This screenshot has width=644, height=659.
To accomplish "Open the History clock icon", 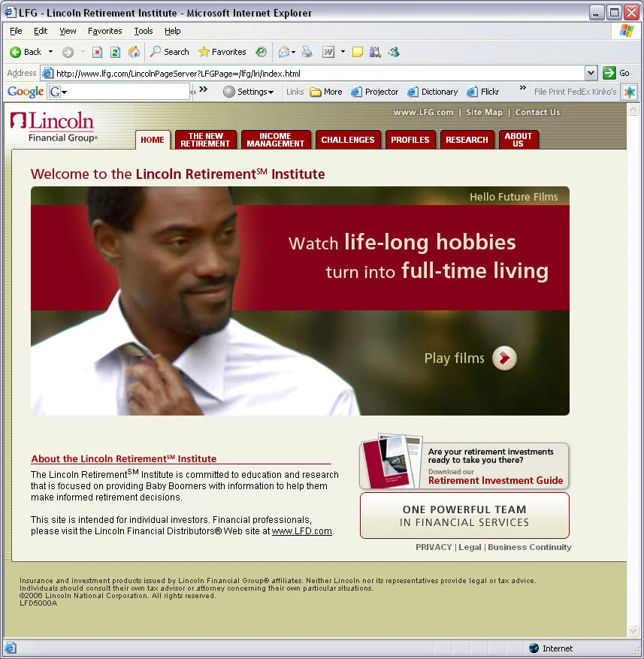I will tap(261, 52).
